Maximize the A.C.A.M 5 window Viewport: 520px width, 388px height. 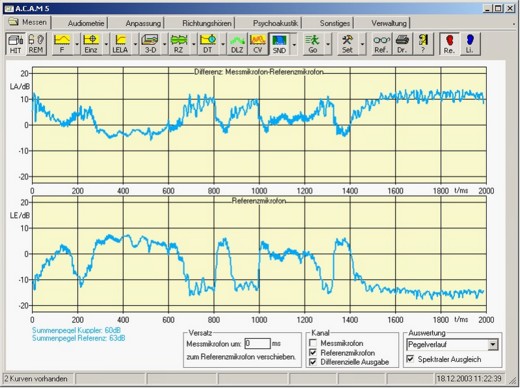point(498,8)
